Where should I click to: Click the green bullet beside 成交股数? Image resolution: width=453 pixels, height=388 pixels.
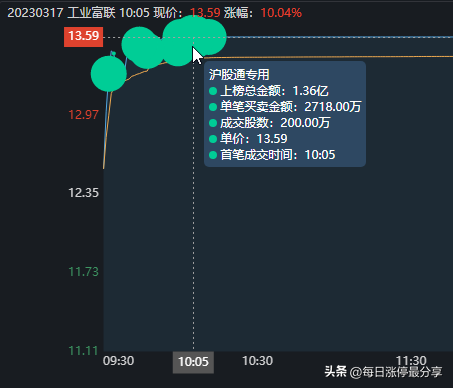point(213,123)
